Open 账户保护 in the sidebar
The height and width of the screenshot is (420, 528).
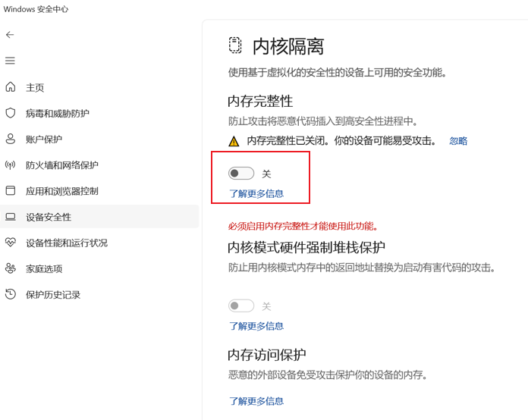point(44,139)
